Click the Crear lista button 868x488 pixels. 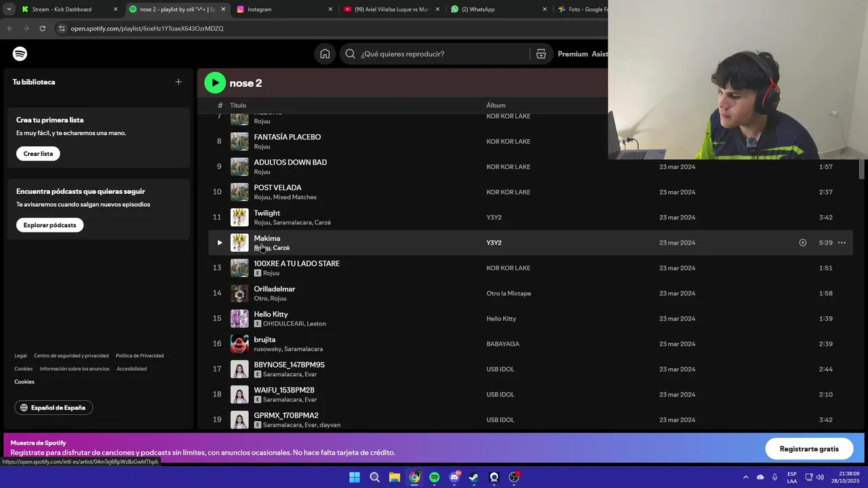click(x=38, y=154)
